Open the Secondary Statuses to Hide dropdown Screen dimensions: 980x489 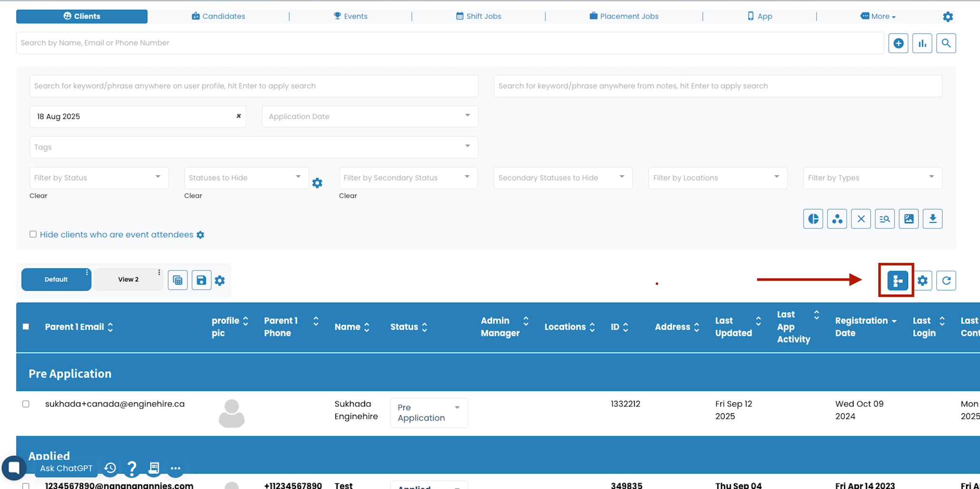point(563,178)
